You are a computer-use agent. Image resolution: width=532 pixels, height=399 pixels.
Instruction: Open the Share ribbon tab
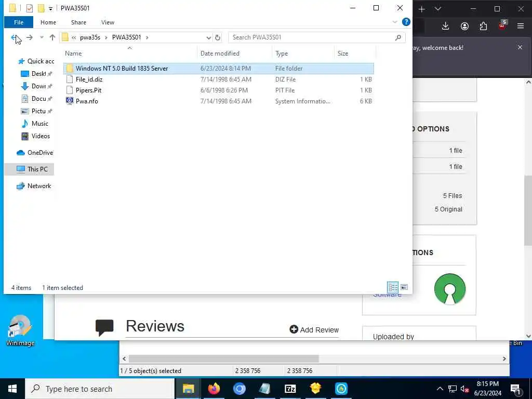coord(78,22)
